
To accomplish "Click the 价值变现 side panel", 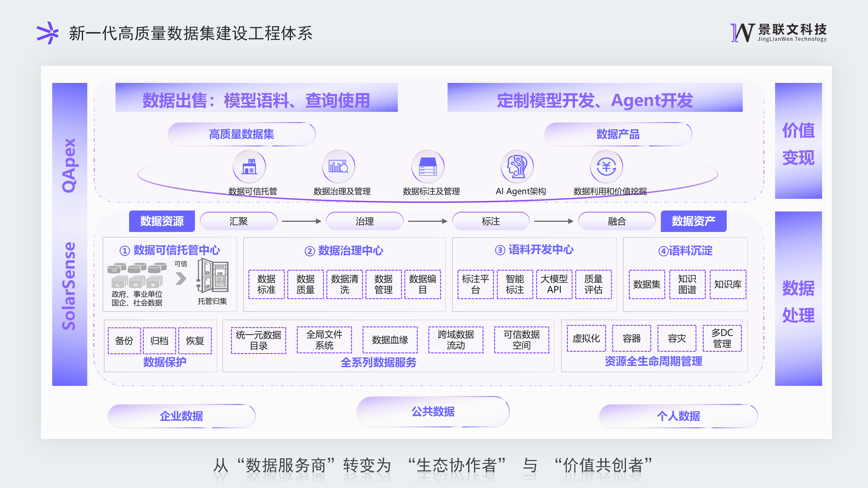I will click(798, 141).
